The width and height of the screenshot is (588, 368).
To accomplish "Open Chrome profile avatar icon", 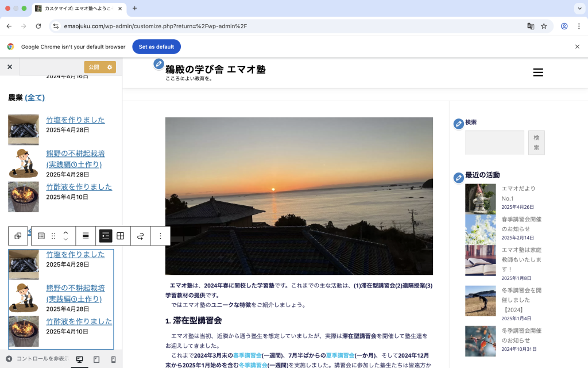I will point(564,26).
